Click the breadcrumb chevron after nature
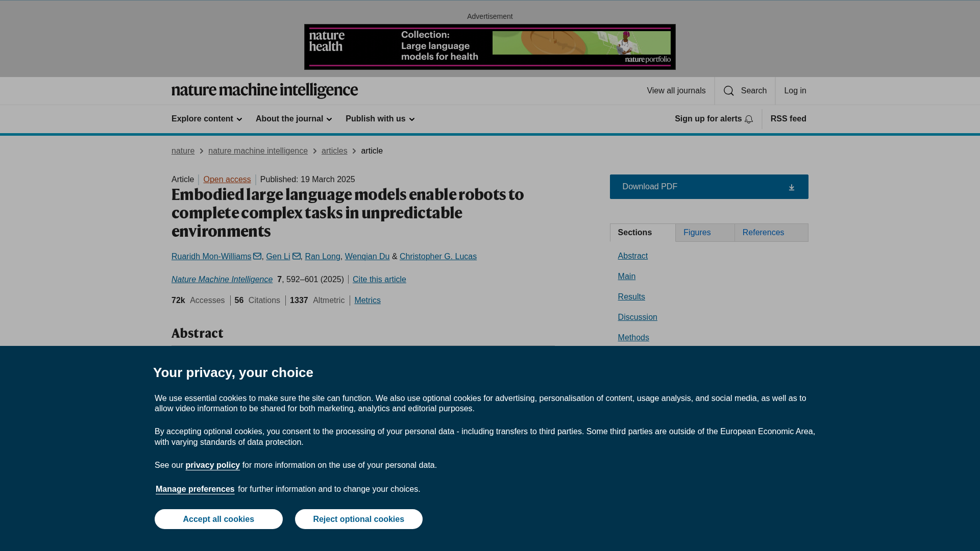 point(202,151)
